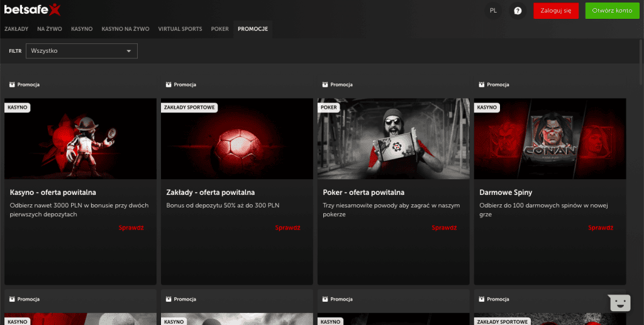Click 'Kasyno - oferta powitalna' title

click(53, 192)
